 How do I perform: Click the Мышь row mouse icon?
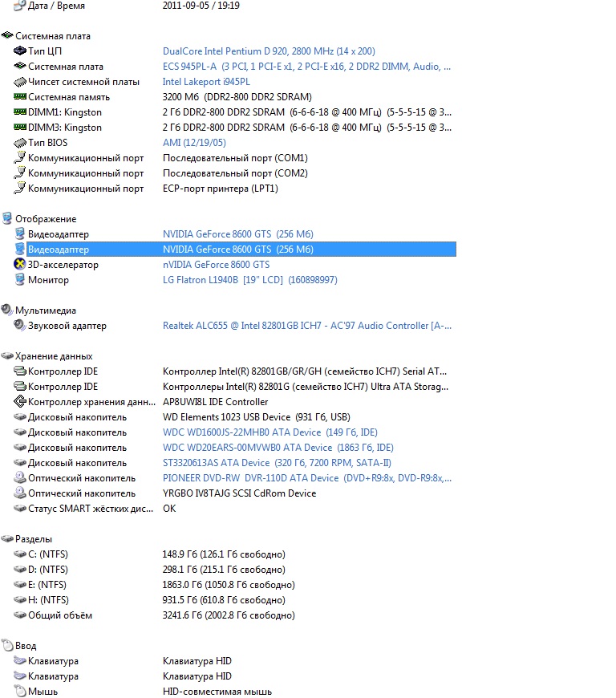(x=19, y=691)
